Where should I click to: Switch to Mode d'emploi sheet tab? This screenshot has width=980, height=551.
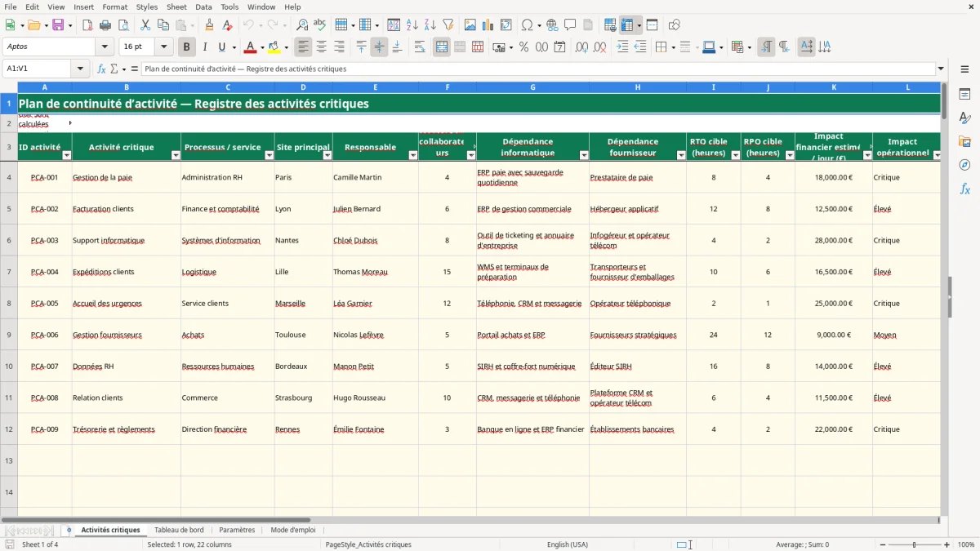pos(293,530)
